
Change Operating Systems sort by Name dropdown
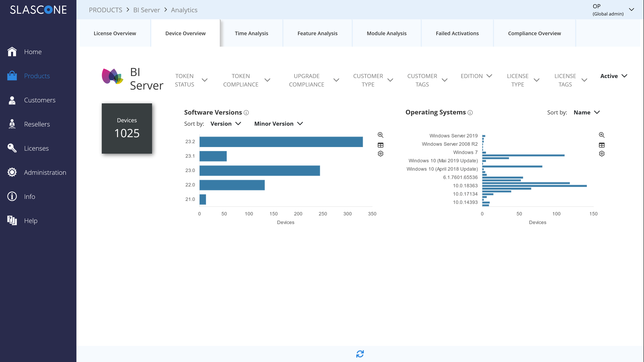(x=587, y=112)
